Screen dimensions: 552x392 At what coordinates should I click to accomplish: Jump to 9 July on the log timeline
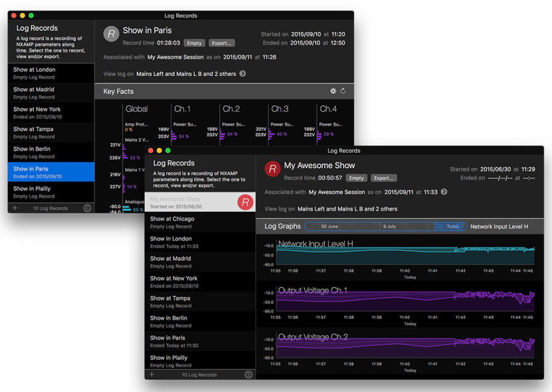[x=389, y=226]
